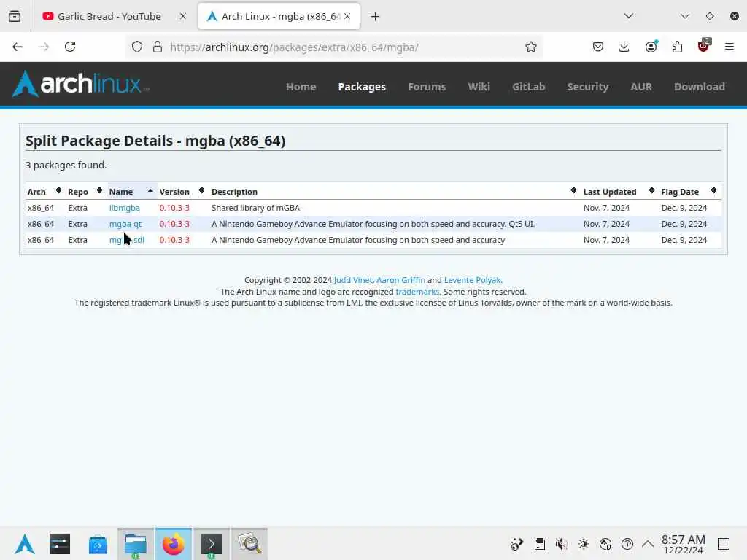Viewport: 747px width, 560px height.
Task: Click the Arch Linux logo
Action: click(x=80, y=84)
